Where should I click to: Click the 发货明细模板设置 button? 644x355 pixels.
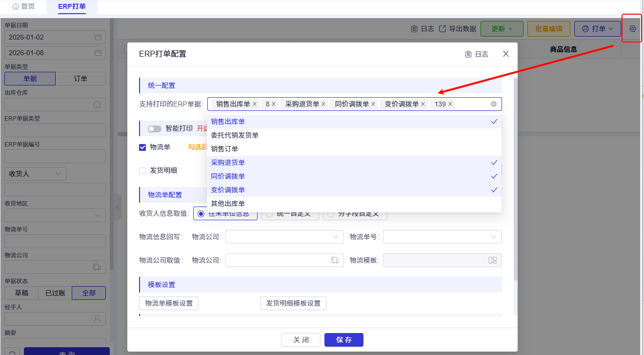click(293, 303)
